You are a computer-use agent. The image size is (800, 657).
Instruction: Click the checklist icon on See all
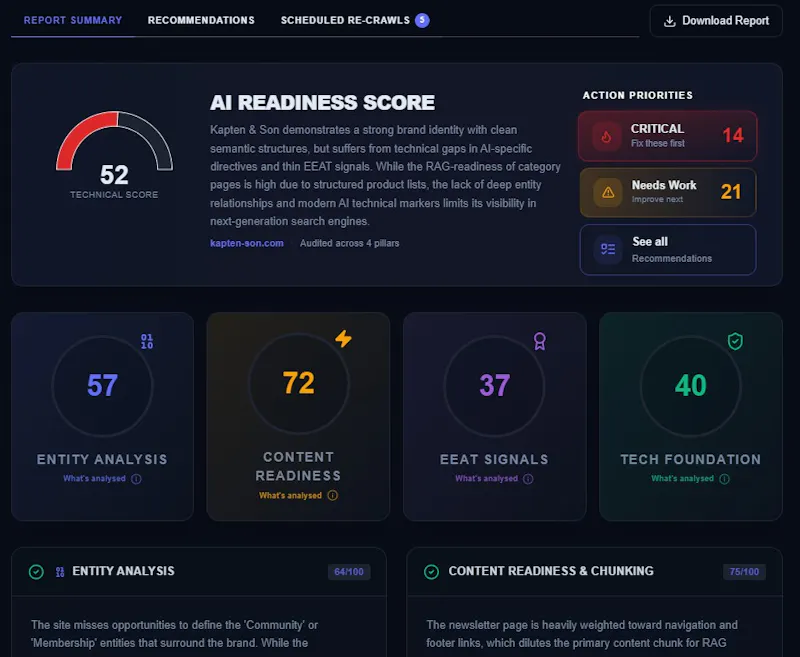(x=608, y=249)
